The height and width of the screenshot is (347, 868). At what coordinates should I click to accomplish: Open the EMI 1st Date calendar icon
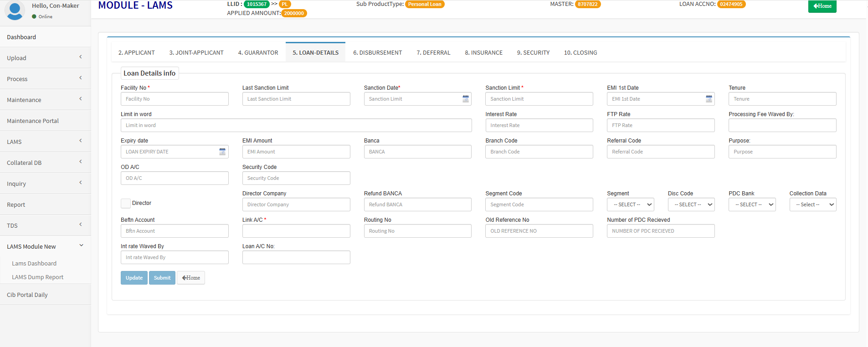709,99
